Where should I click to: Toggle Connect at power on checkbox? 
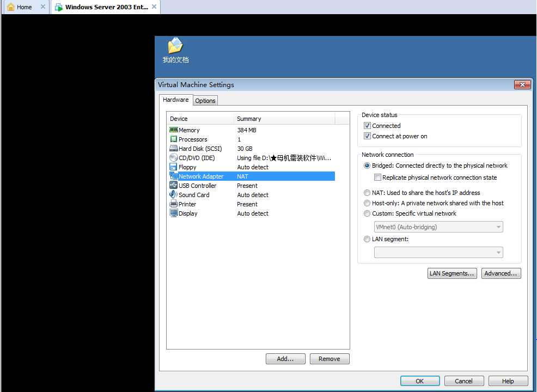click(367, 136)
